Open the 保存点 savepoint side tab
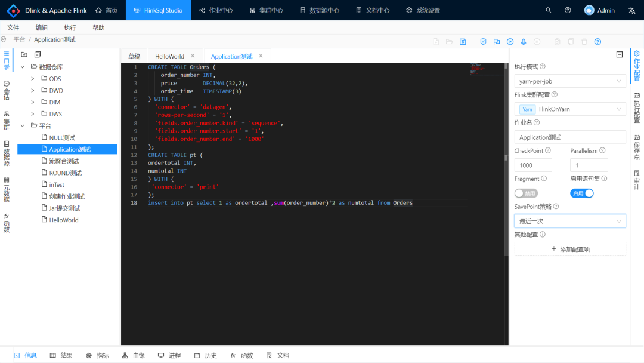644x363 pixels. [637, 147]
